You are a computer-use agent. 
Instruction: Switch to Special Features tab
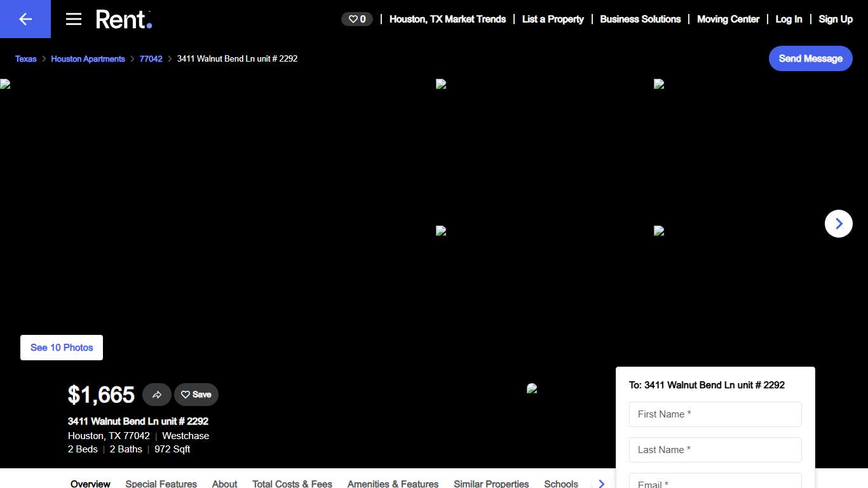click(161, 484)
